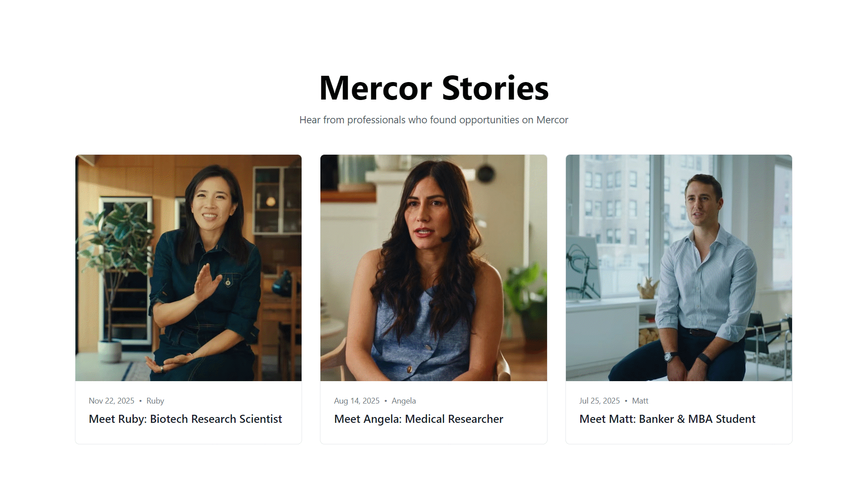The image size is (863, 504).
Task: Select the Jul 25, 2025 date label
Action: pos(600,401)
